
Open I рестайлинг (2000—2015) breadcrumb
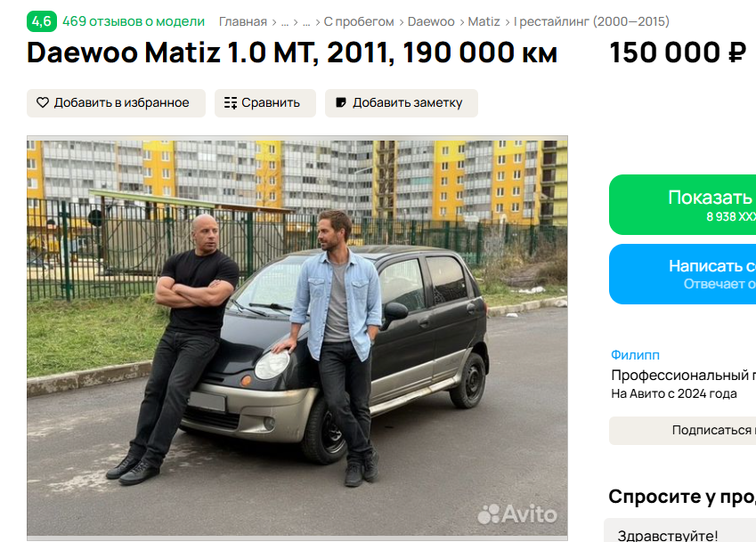pyautogui.click(x=591, y=21)
